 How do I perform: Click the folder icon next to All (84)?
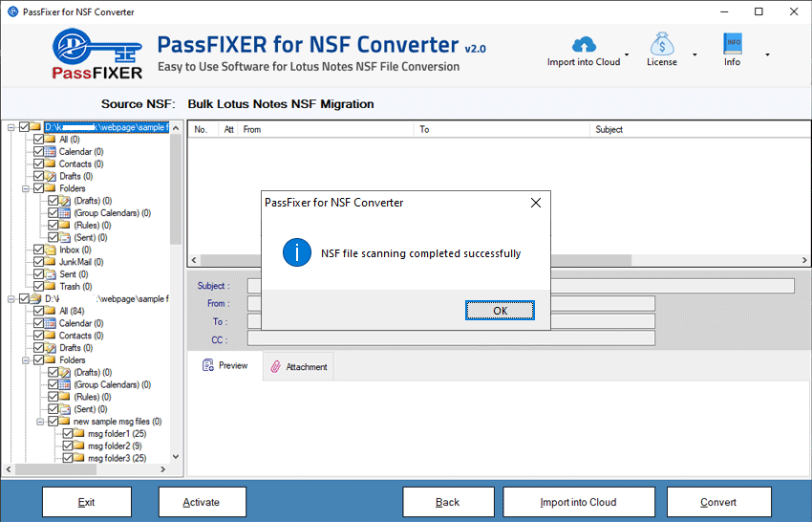pos(51,311)
